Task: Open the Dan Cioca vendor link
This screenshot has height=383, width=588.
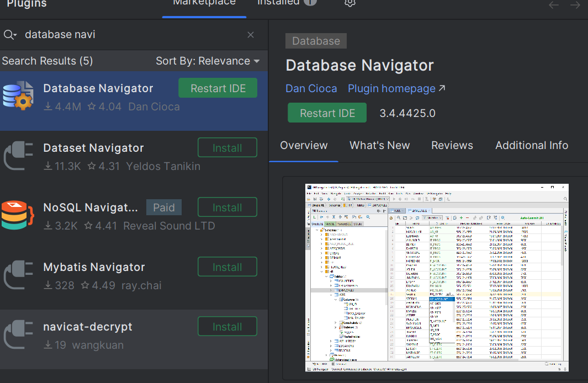Action: 311,88
